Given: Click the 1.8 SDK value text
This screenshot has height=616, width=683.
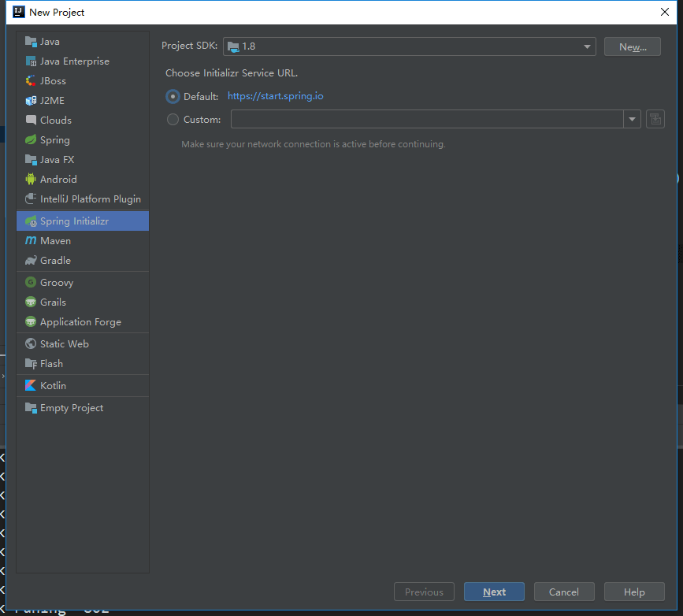Looking at the screenshot, I should pos(249,46).
